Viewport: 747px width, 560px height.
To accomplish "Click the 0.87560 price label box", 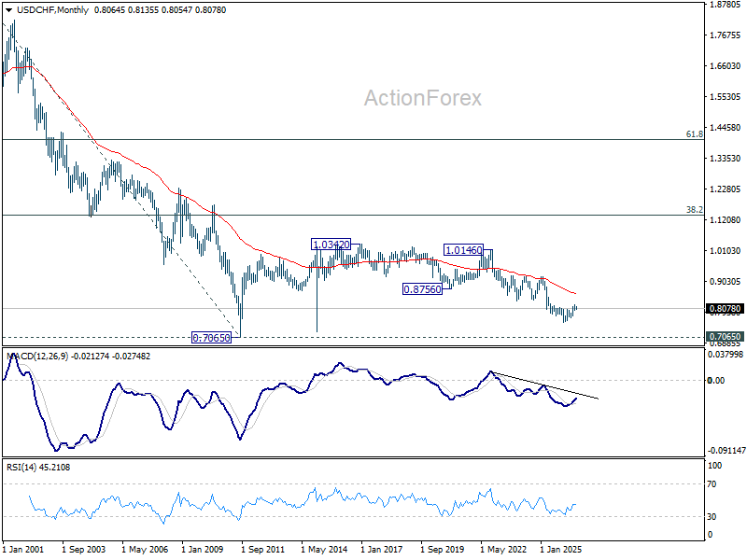I will pos(423,289).
